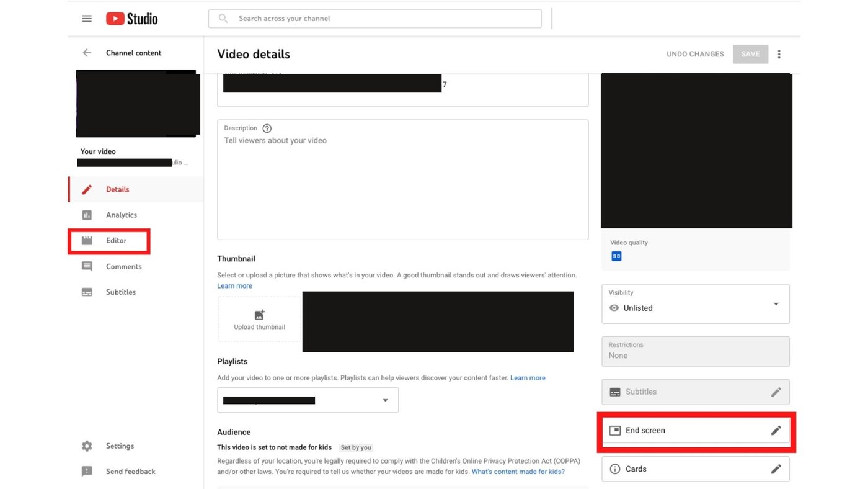Click the Upload thumbnail icon
The image size is (868, 489).
(x=259, y=315)
